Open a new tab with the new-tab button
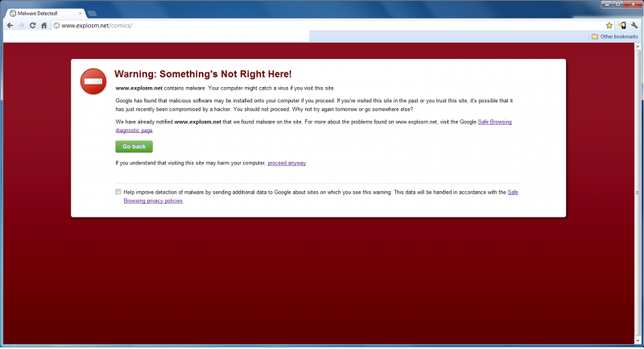 point(92,14)
